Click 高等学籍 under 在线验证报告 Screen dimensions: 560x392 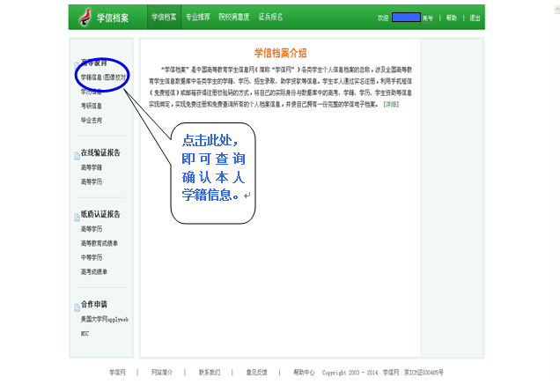pyautogui.click(x=92, y=166)
